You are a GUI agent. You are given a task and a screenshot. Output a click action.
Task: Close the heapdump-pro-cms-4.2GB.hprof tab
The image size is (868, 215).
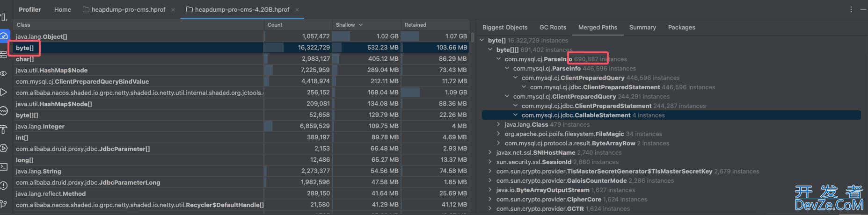(297, 9)
